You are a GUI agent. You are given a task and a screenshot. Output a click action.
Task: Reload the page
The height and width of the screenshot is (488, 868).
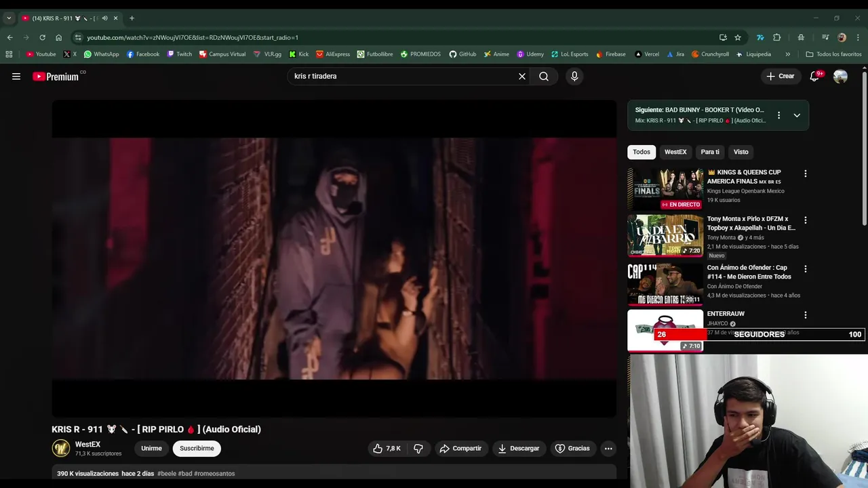[42, 37]
